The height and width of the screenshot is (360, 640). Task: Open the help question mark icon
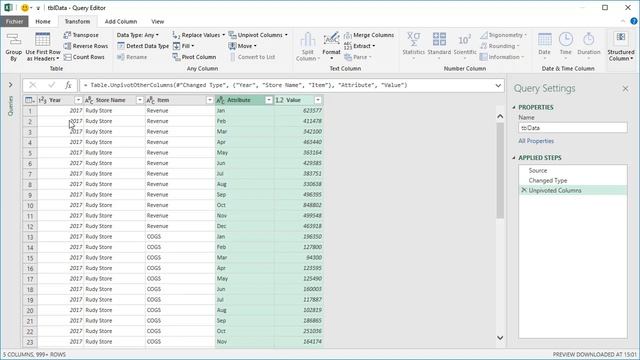[x=634, y=21]
